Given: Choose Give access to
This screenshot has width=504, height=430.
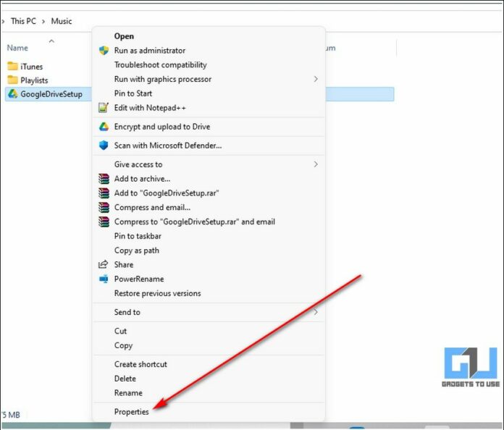Looking at the screenshot, I should (138, 164).
